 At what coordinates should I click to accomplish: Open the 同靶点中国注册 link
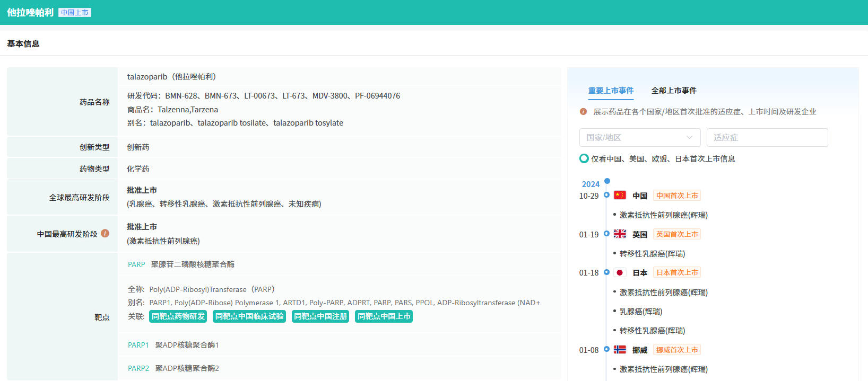(320, 316)
